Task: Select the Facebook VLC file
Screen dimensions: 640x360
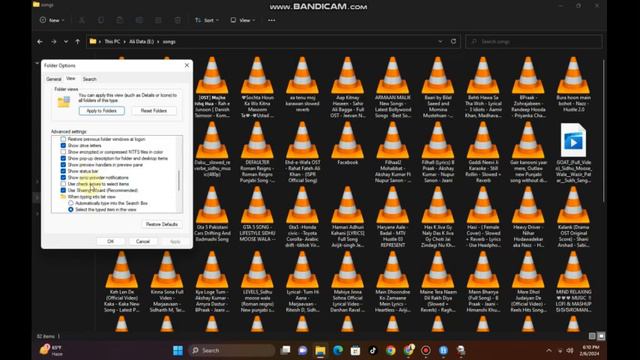Action: point(347,144)
